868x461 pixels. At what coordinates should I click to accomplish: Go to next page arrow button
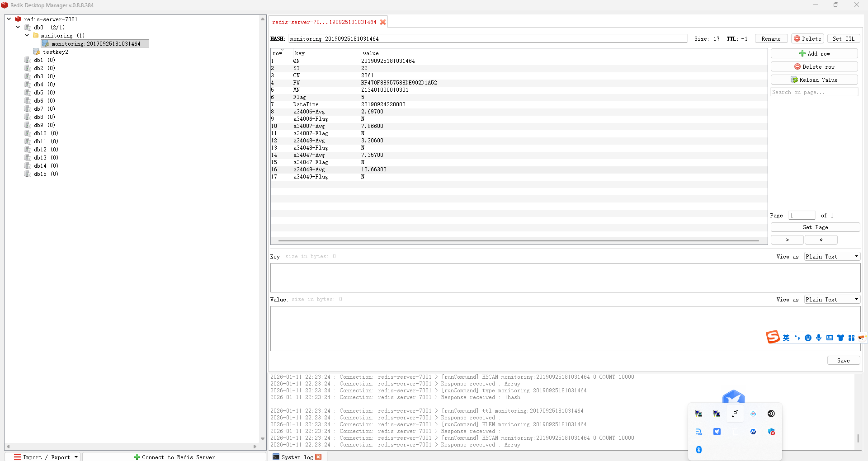pyautogui.click(x=821, y=240)
